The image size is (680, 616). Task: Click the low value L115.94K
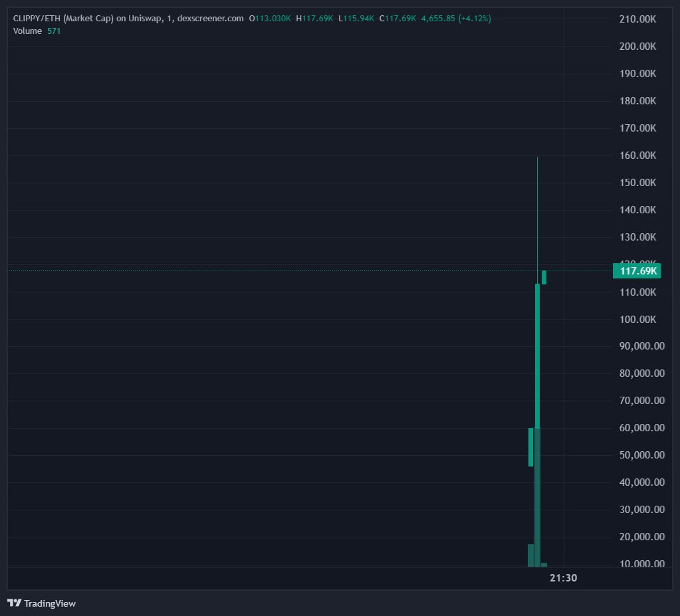pos(356,18)
